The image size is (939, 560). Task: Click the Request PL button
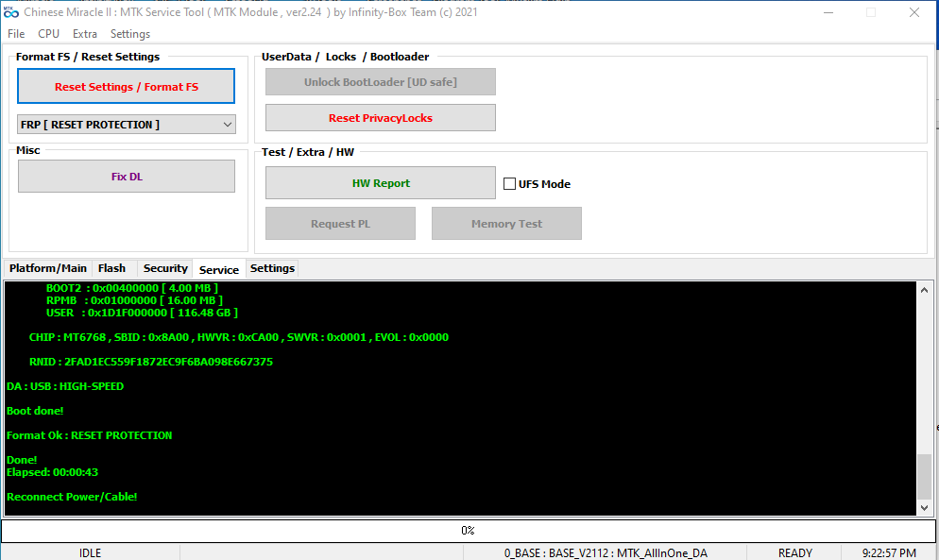pos(340,224)
